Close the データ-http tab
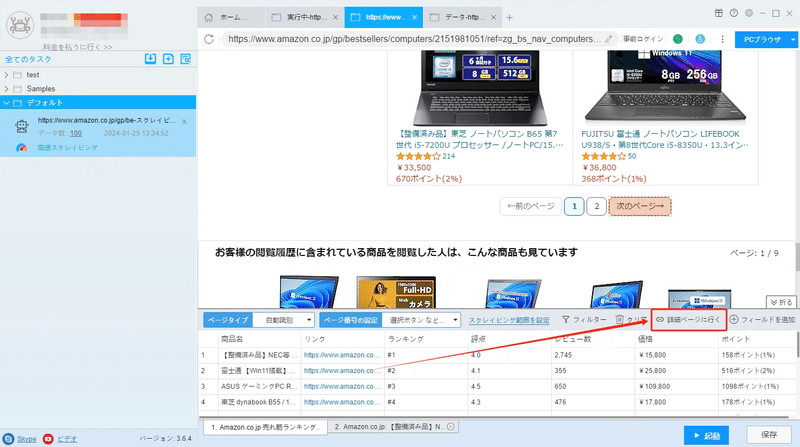 (x=493, y=17)
